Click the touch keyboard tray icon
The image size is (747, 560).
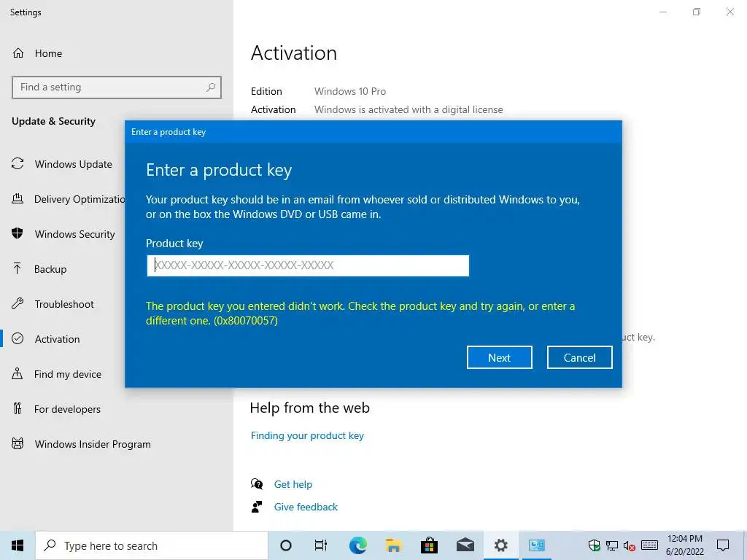point(649,545)
